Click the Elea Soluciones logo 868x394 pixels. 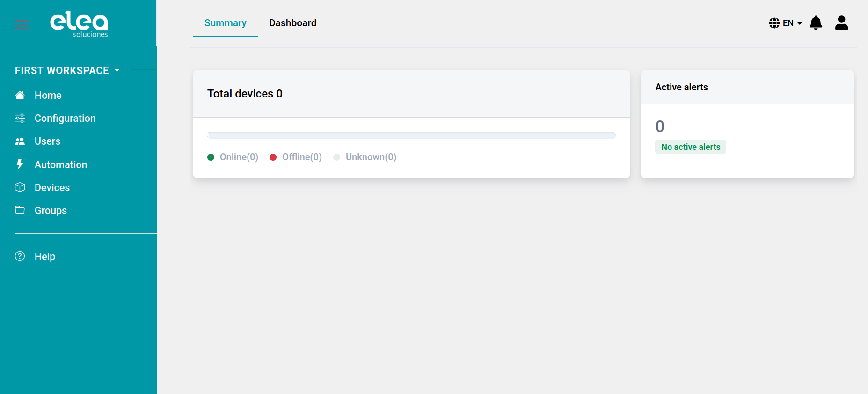79,24
